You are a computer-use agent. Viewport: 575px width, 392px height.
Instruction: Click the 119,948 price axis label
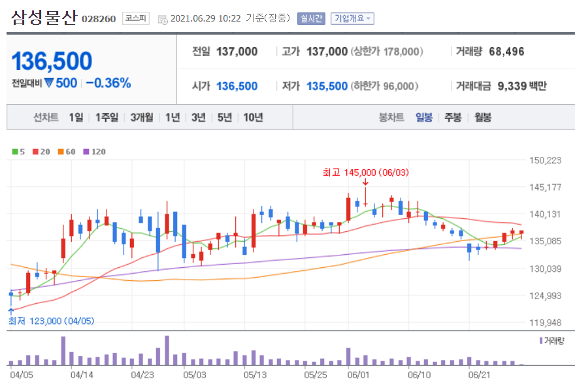pos(546,323)
